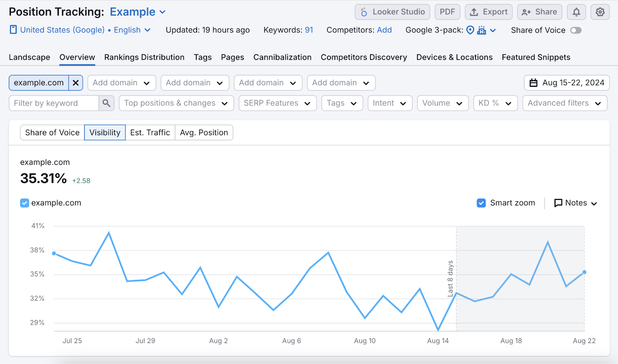Viewport: 618px width, 364px height.
Task: Open Notes via the flag icon
Action: pos(558,203)
